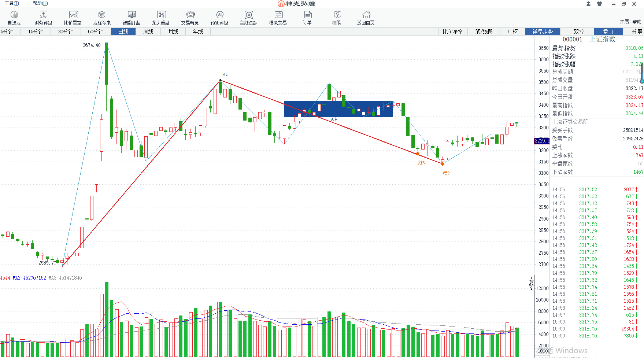The width and height of the screenshot is (644, 358).
Task: Select the 日线 daily chart tab
Action: pos(123,32)
